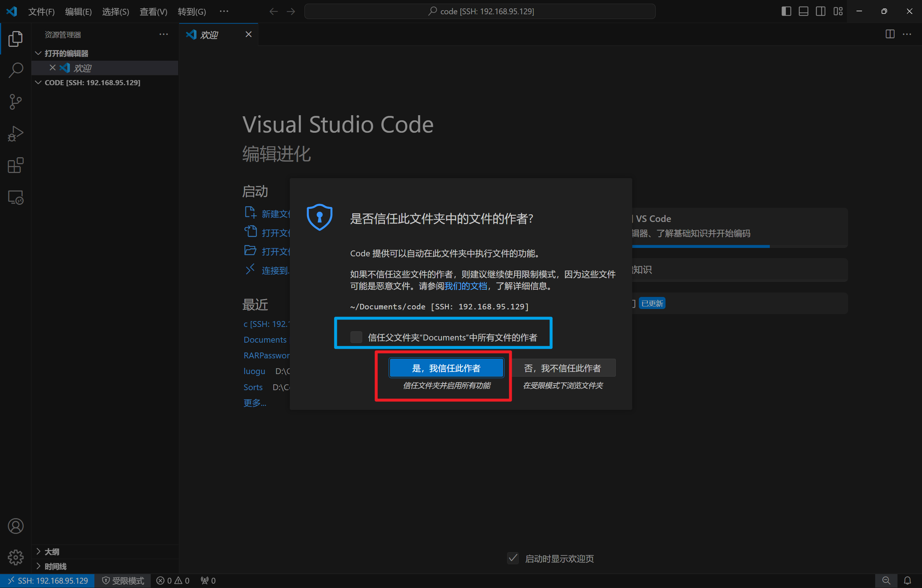This screenshot has width=922, height=588.
Task: Open the Explorer view in activity bar
Action: tap(15, 39)
